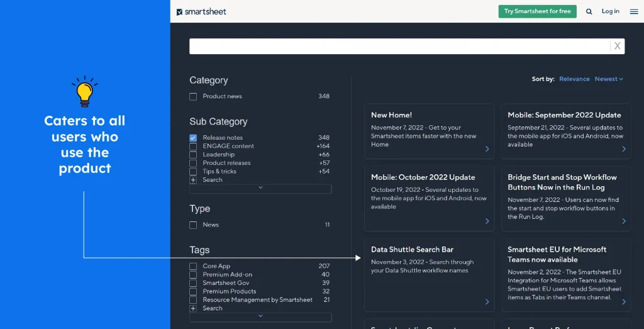Screen dimensions: 644x329
Task: Open search via magnifying glass icon
Action: (589, 11)
